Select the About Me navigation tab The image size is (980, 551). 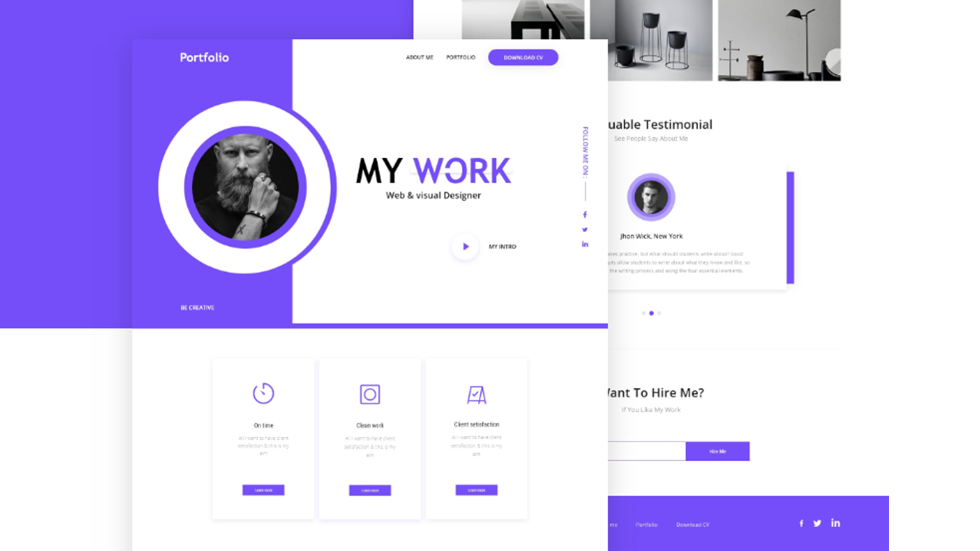point(418,57)
